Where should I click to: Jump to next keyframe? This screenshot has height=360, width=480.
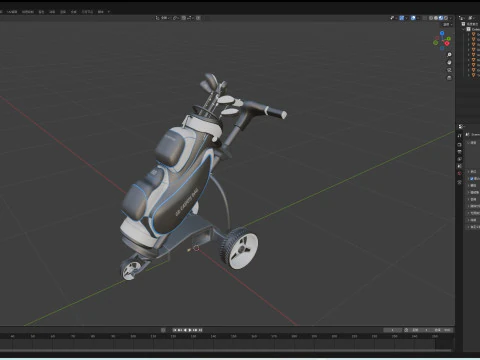tap(195, 330)
